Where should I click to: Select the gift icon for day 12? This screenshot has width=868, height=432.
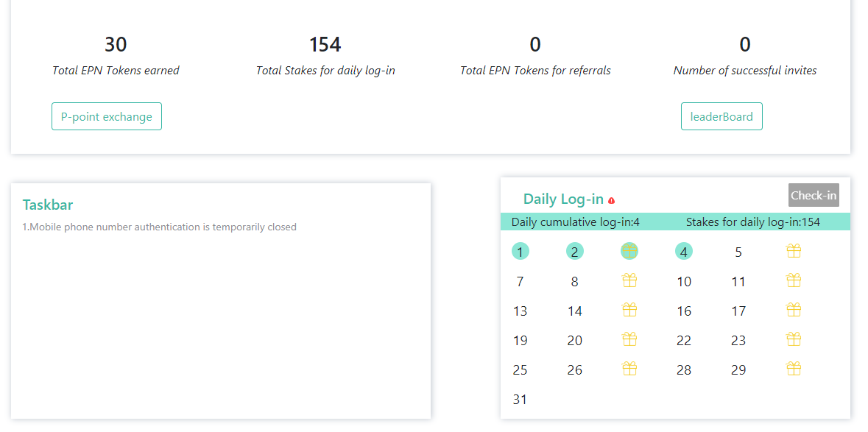(794, 280)
